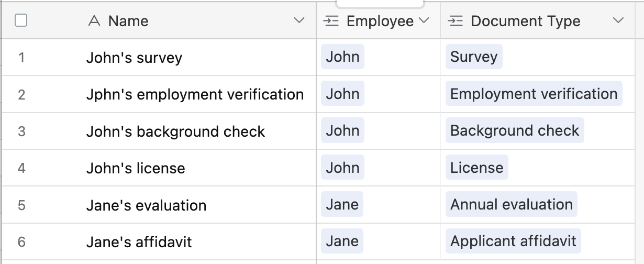Select row number 6
This screenshot has height=264, width=644.
pos(21,241)
